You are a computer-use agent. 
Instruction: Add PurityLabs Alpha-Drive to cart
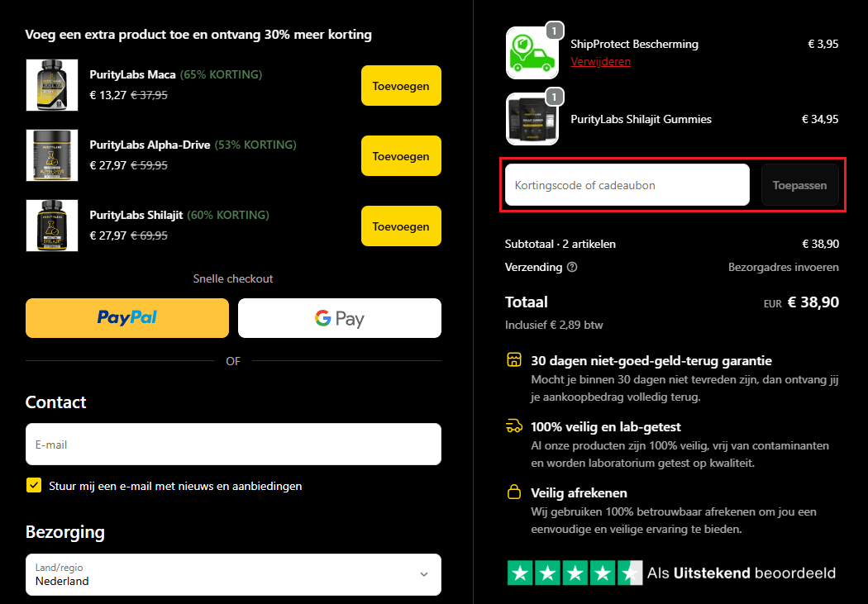pyautogui.click(x=401, y=155)
